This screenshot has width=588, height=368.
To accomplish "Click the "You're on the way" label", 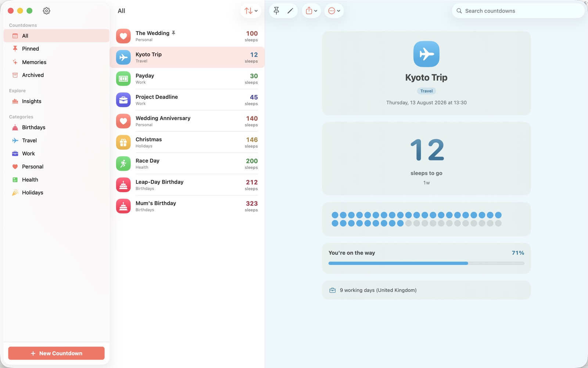I will 352,253.
